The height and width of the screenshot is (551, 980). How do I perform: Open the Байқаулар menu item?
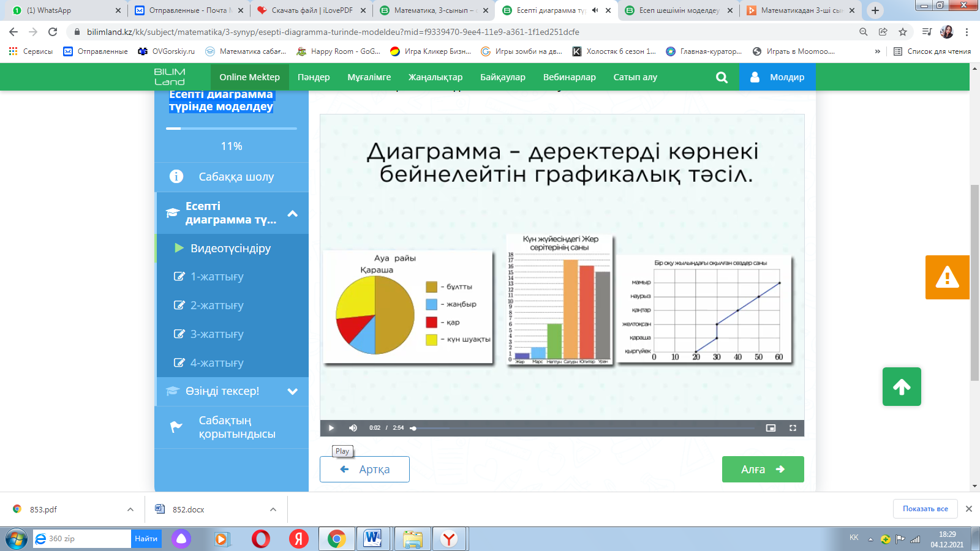coord(503,77)
